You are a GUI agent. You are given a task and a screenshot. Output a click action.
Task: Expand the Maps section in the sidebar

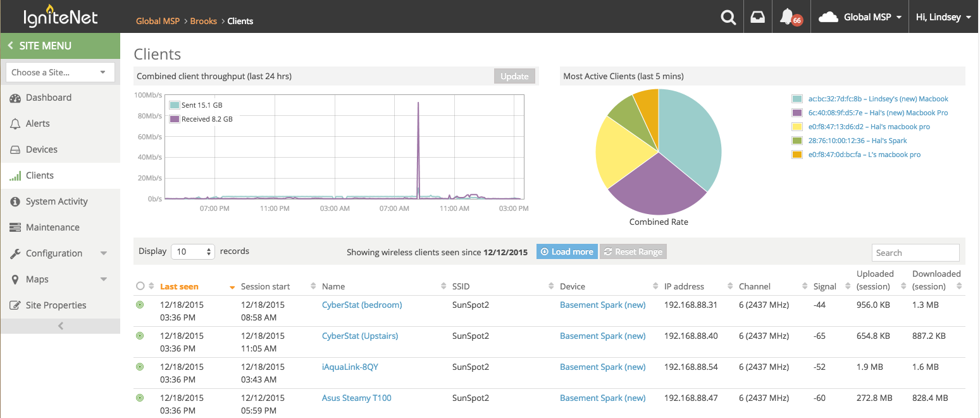[38, 279]
